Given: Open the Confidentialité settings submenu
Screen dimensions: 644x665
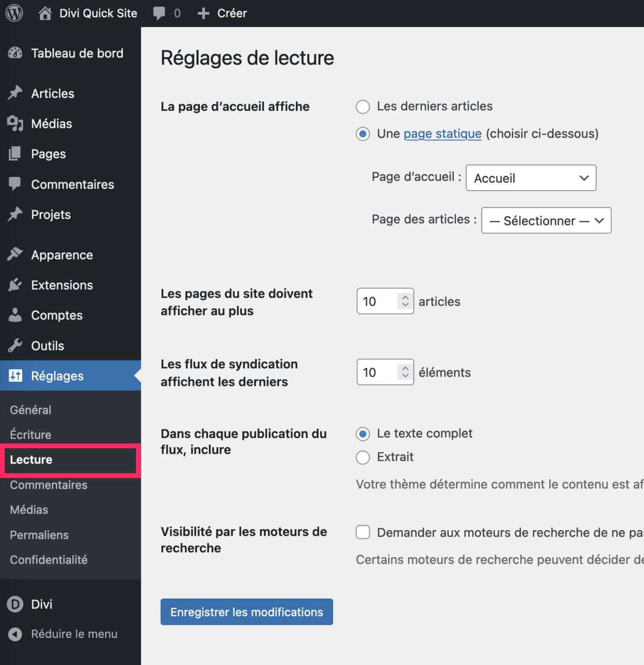Looking at the screenshot, I should (49, 560).
